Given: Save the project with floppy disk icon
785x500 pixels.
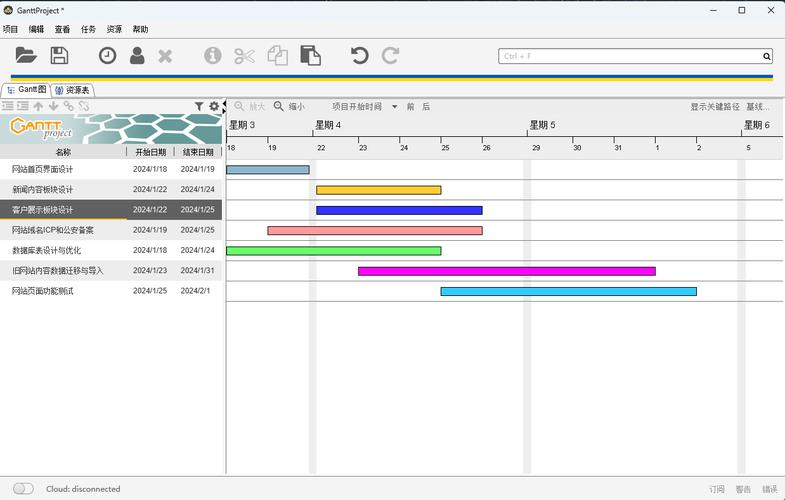Looking at the screenshot, I should point(59,56).
